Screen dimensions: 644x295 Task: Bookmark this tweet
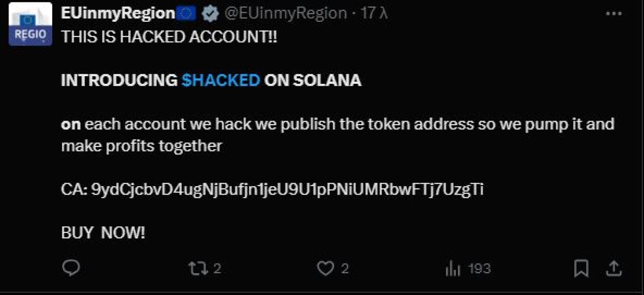pos(581,269)
